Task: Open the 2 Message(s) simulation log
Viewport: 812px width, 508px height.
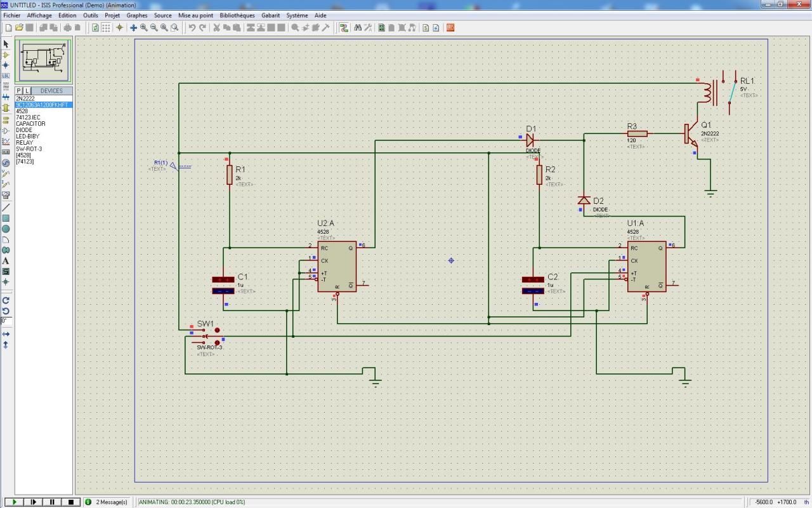Action: click(111, 502)
